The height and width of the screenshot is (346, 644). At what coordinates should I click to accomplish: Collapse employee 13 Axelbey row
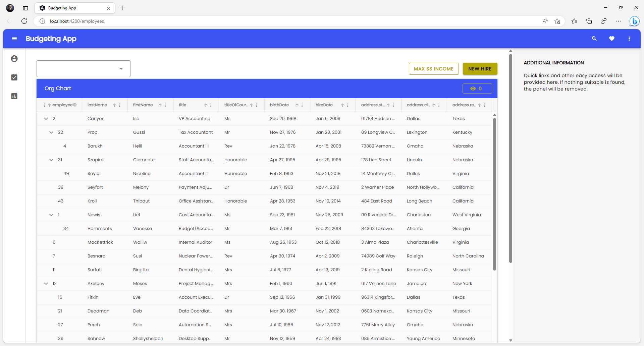point(46,284)
